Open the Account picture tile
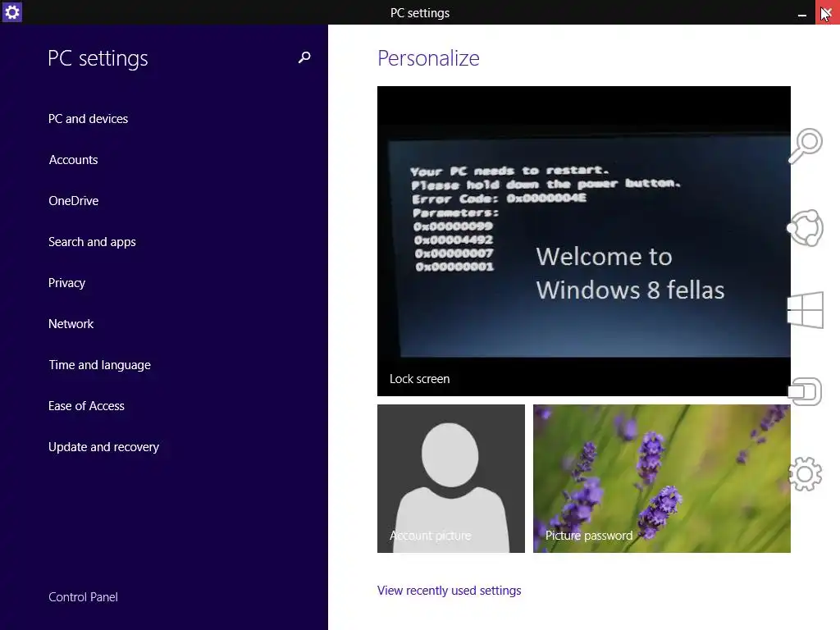This screenshot has width=840, height=630. click(451, 478)
